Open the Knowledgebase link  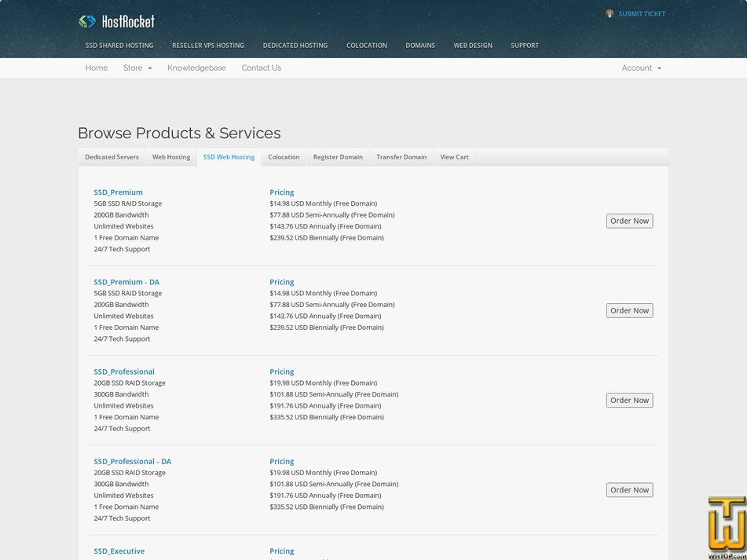196,68
